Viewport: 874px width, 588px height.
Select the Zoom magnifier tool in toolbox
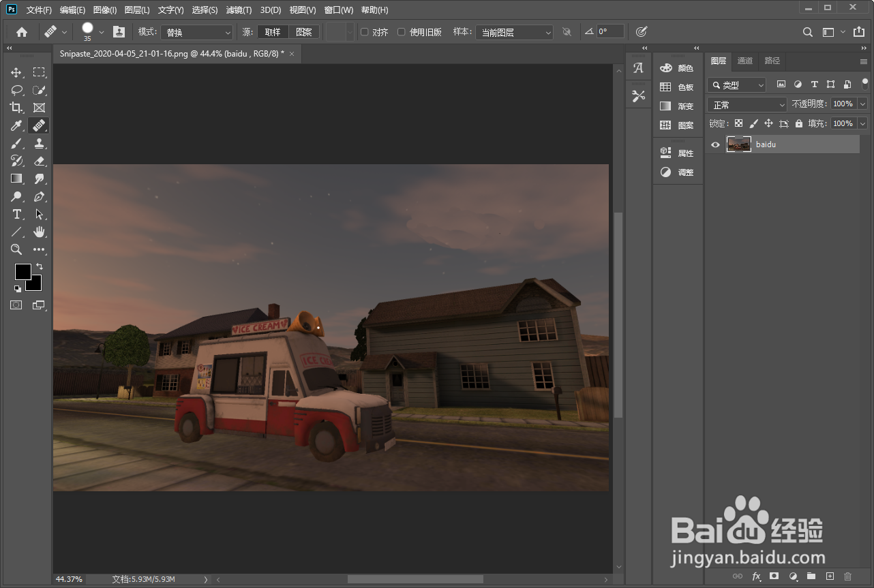(16, 249)
